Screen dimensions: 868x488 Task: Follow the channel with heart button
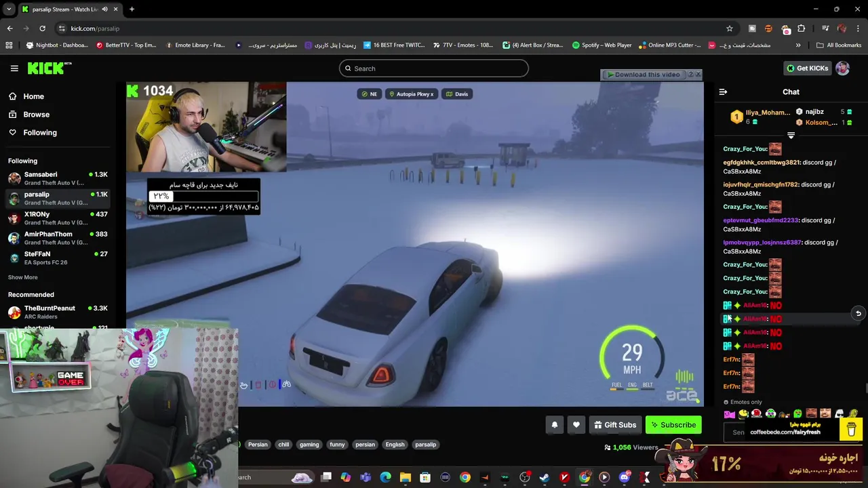(x=576, y=425)
